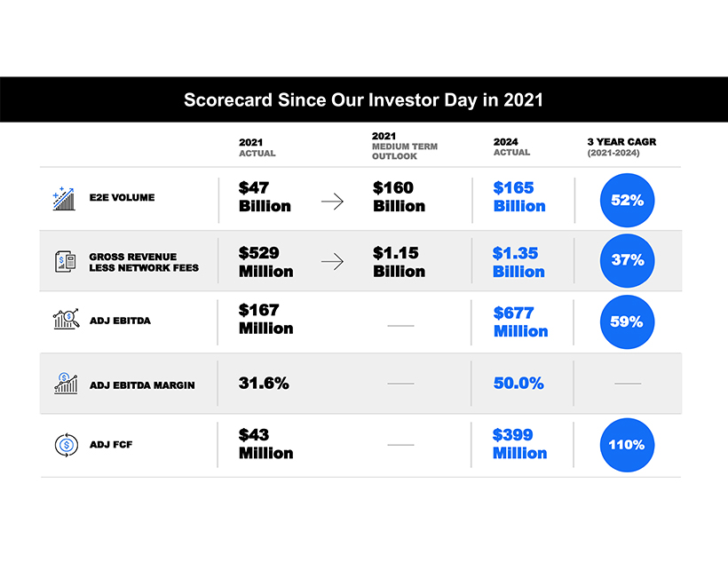
Task: Click the 50.0% EBITDA margin value
Action: click(x=518, y=384)
